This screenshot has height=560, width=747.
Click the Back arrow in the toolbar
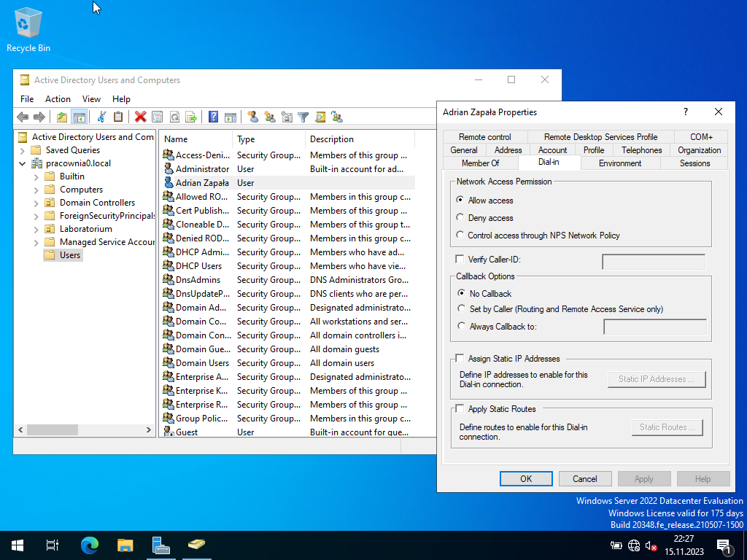click(23, 117)
